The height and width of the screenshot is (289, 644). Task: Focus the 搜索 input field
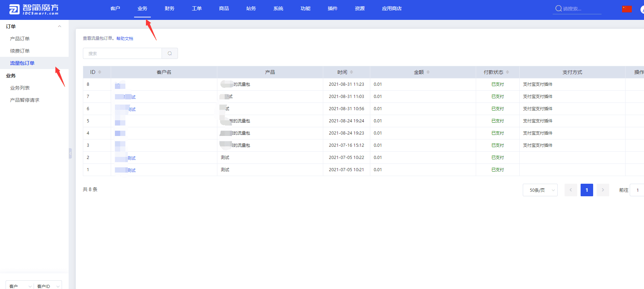pos(122,53)
